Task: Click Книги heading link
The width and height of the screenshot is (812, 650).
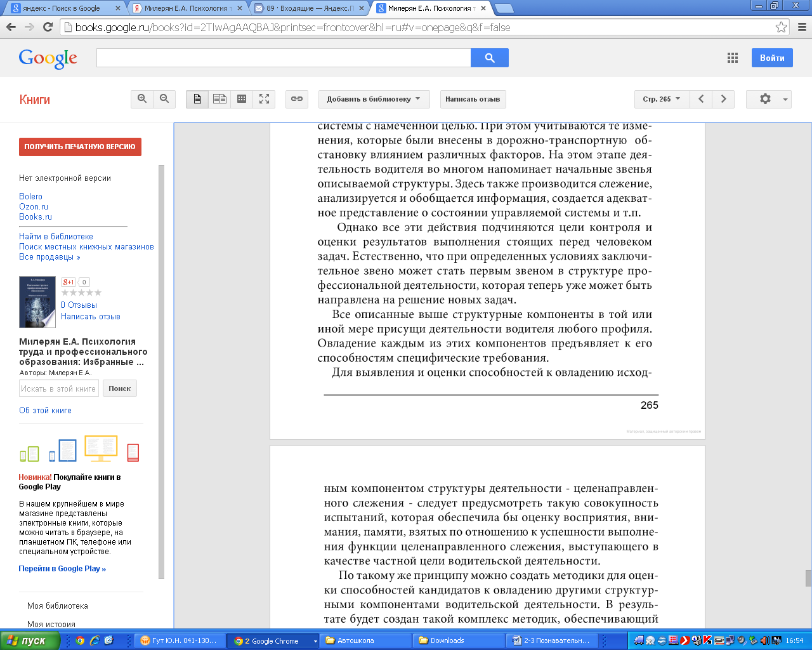Action: tap(34, 100)
